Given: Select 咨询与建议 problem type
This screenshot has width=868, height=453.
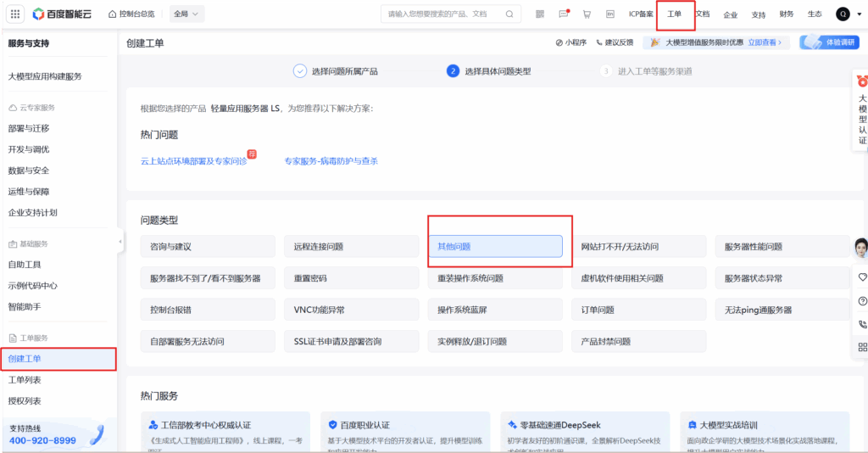Looking at the screenshot, I should 208,247.
